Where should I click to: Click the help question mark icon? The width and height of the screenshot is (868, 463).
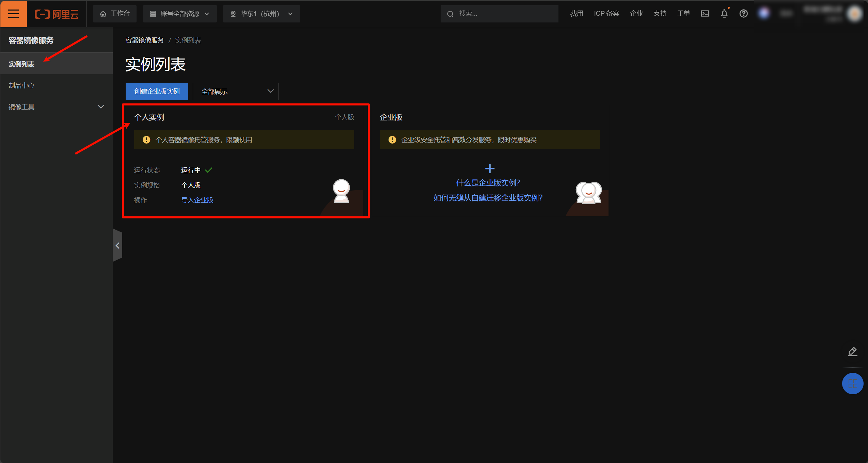tap(743, 14)
